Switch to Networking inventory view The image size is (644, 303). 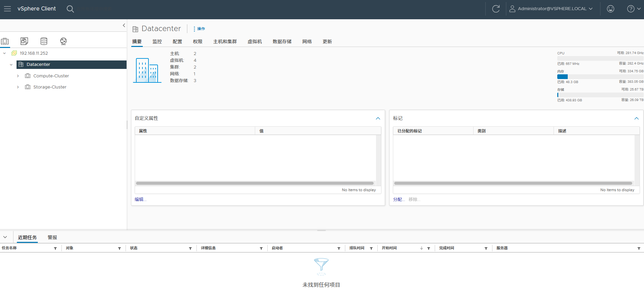63,41
